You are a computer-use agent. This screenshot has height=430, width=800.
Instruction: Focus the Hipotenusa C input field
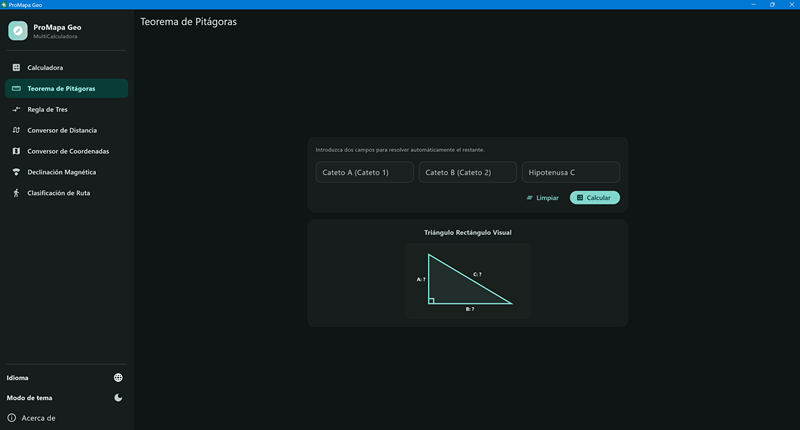[571, 172]
